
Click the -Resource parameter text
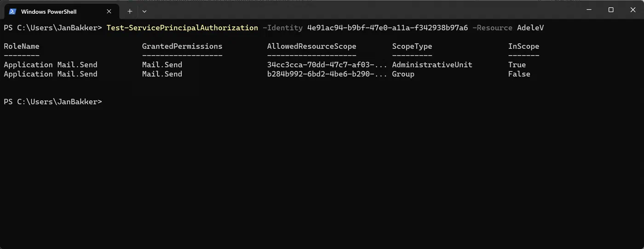[492, 28]
